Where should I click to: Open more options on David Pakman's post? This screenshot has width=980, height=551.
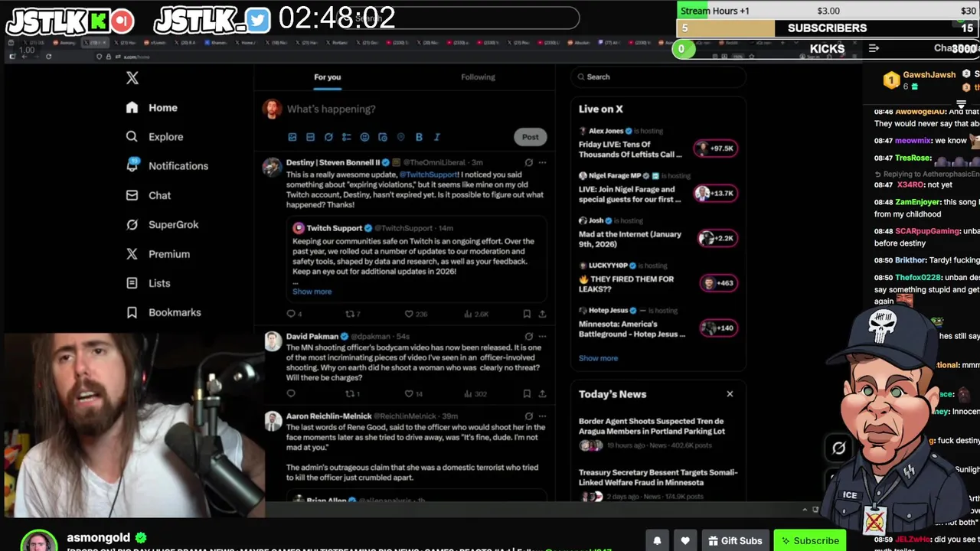(542, 336)
